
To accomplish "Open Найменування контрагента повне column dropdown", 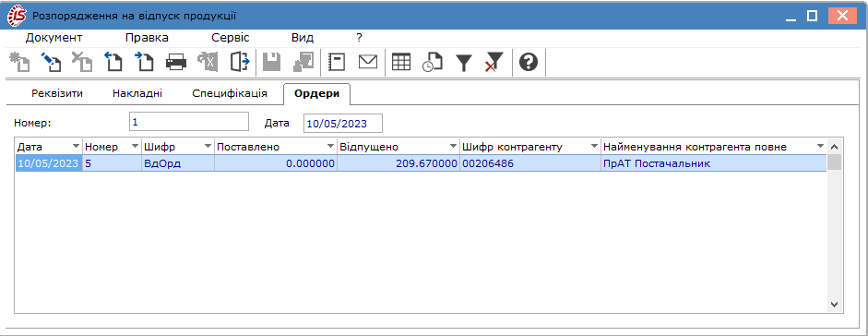I will [x=820, y=146].
